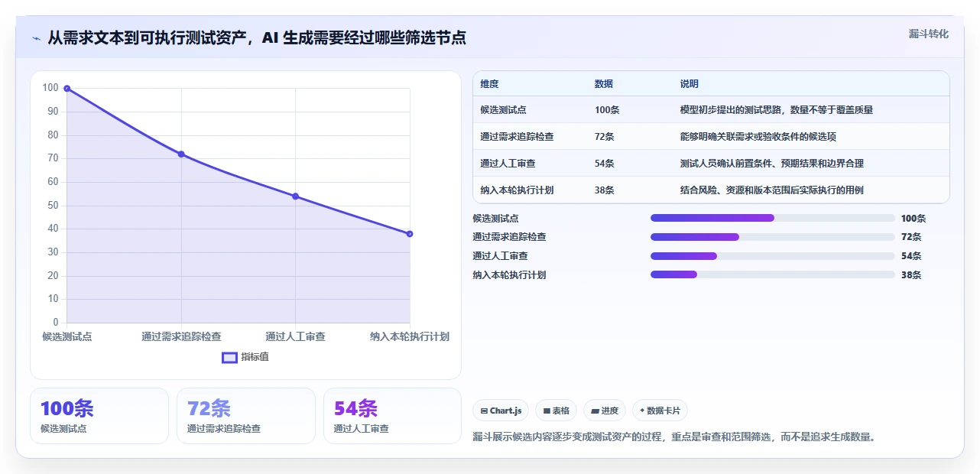The height and width of the screenshot is (474, 980).
Task: Click the page title about AI 生成筛选节点
Action: click(x=257, y=38)
